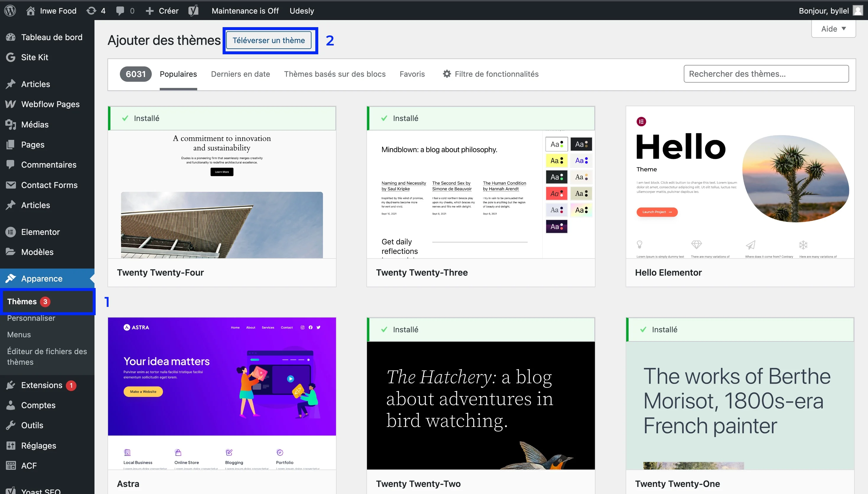Screen dimensions: 868x494
Task: Open Thèmes basés sur des blocs tab
Action: (x=335, y=74)
